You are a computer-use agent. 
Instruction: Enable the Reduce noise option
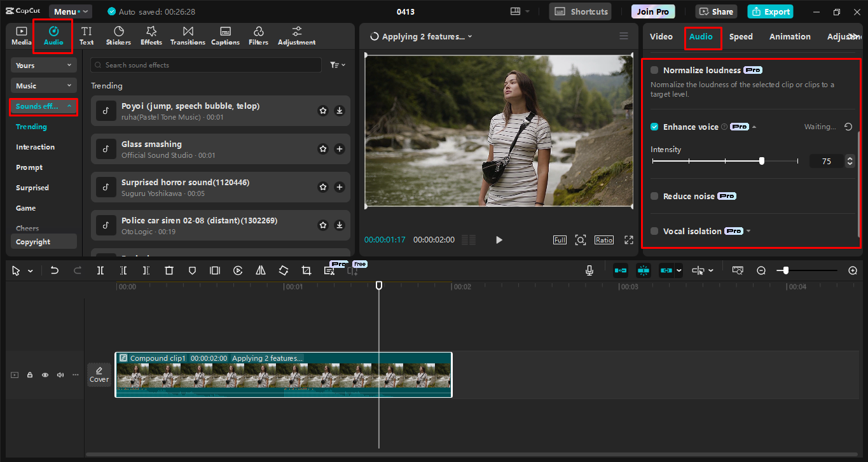coord(654,196)
